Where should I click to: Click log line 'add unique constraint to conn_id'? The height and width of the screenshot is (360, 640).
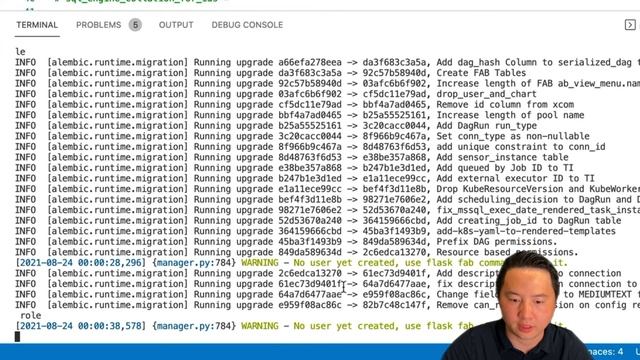(521, 147)
